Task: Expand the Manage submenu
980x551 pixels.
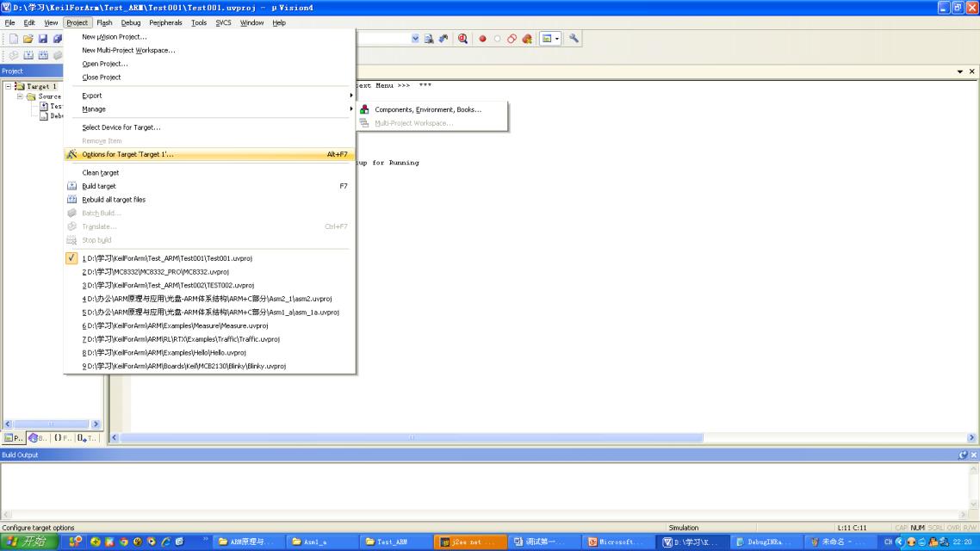Action: (209, 109)
